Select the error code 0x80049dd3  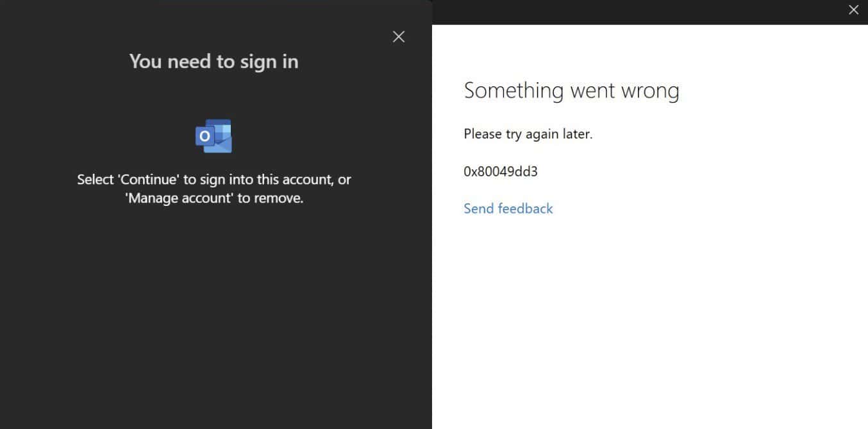coord(501,171)
